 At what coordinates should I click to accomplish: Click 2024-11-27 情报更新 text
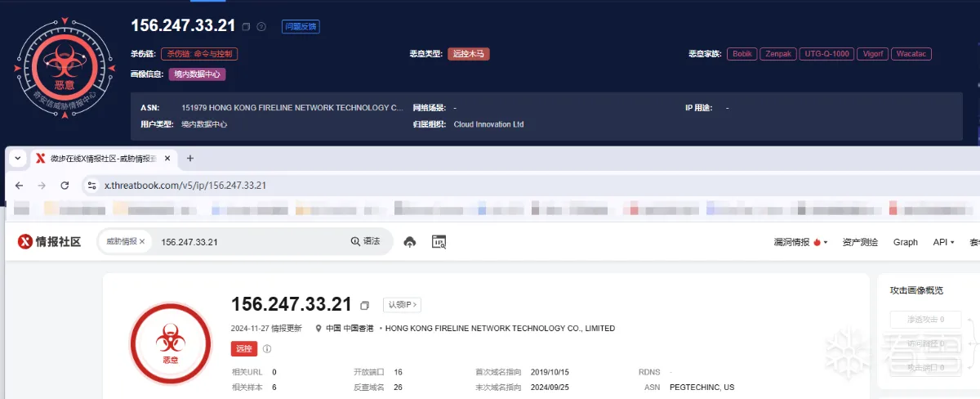pos(266,329)
